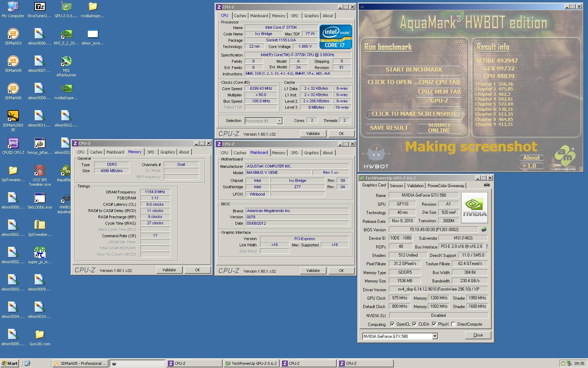Open My Computer desktop icon

pos(13,9)
